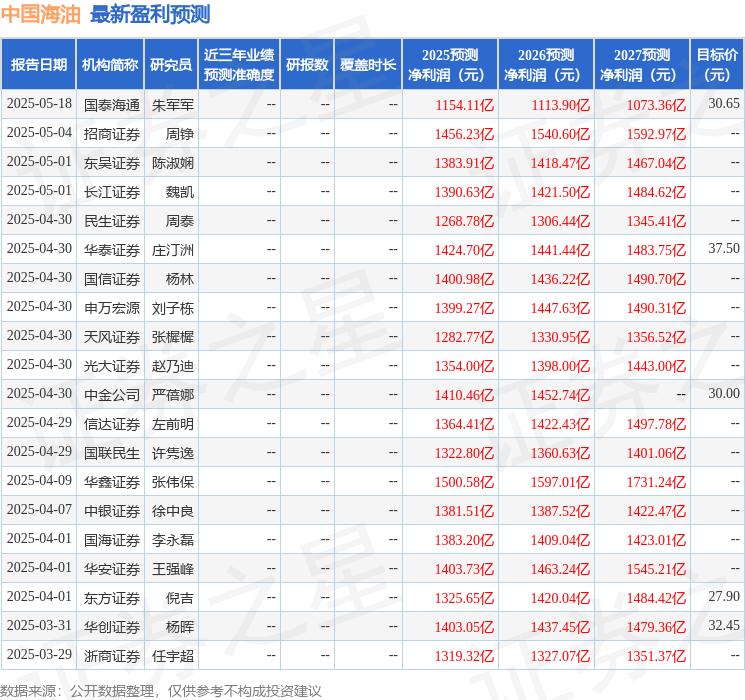Click the heading 最新盈利预测

click(x=150, y=14)
